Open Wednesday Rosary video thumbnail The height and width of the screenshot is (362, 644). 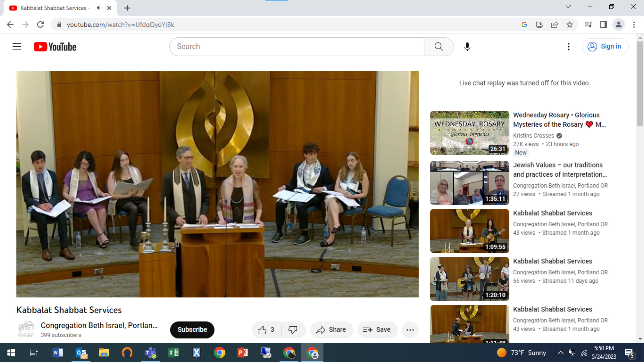coord(469,133)
